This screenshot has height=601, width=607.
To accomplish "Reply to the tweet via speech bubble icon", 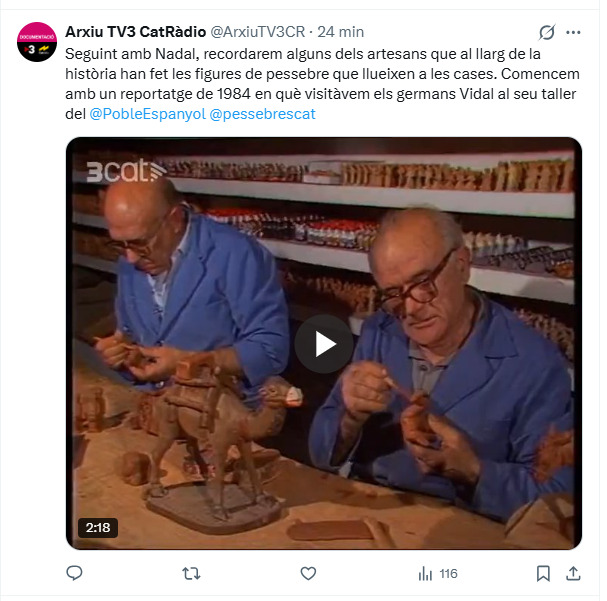I will tap(74, 573).
